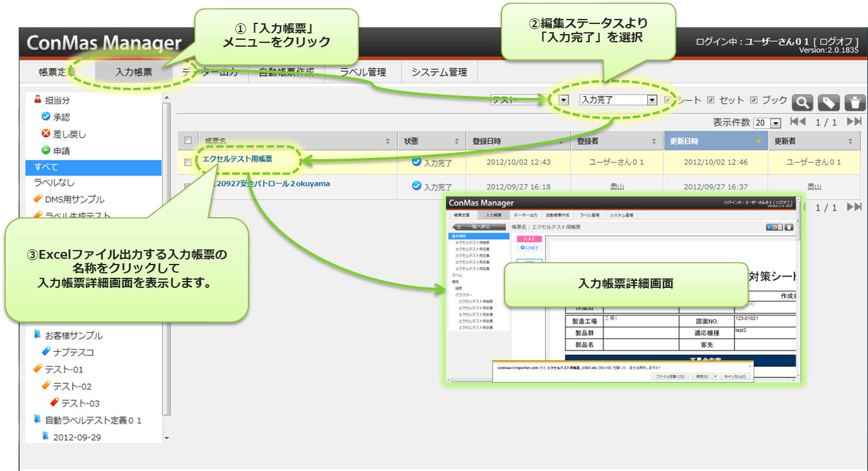Toggle the セット checkbox
This screenshot has height=471, width=868.
[711, 100]
